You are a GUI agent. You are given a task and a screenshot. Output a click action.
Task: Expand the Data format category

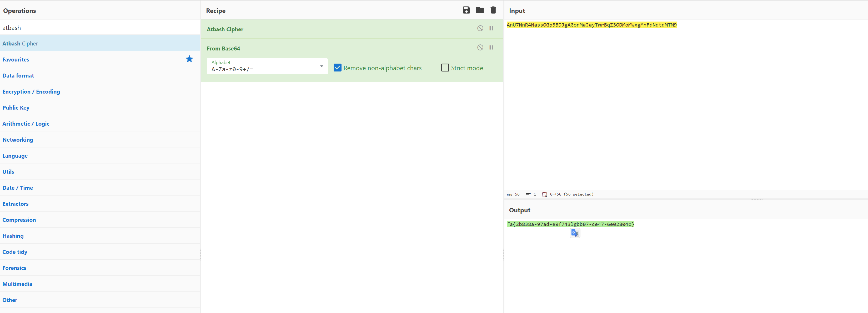coord(18,75)
